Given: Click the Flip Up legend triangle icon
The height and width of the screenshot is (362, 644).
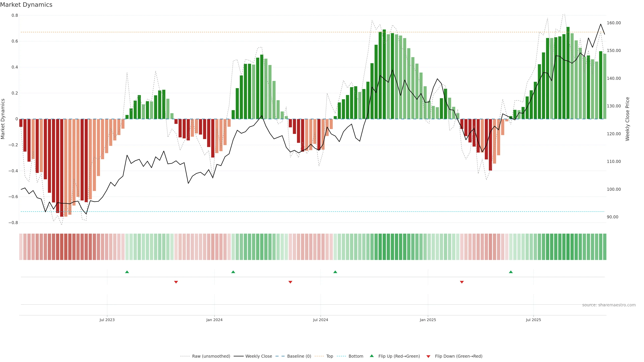Looking at the screenshot, I should coord(372,356).
